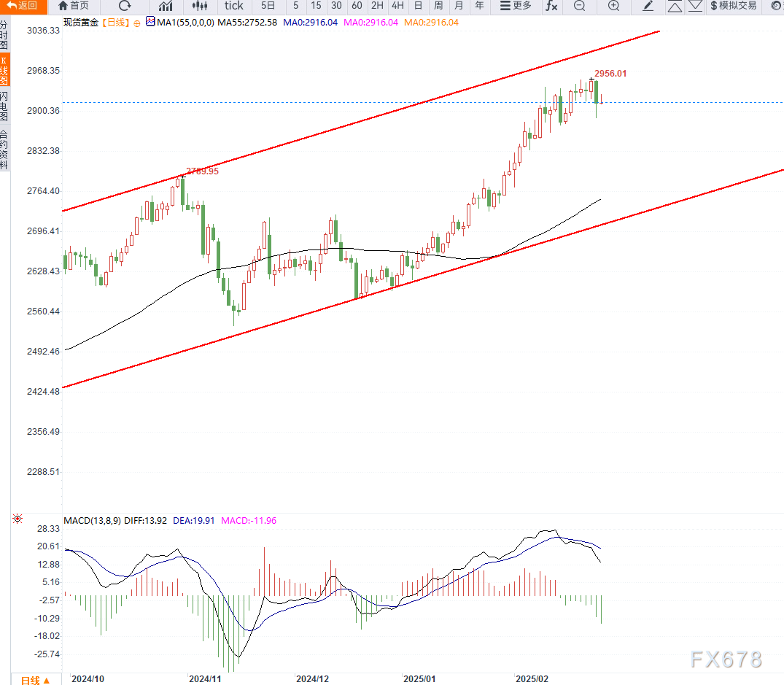Click the 2956.01 high price marker
This screenshot has height=685, width=784.
(x=610, y=74)
